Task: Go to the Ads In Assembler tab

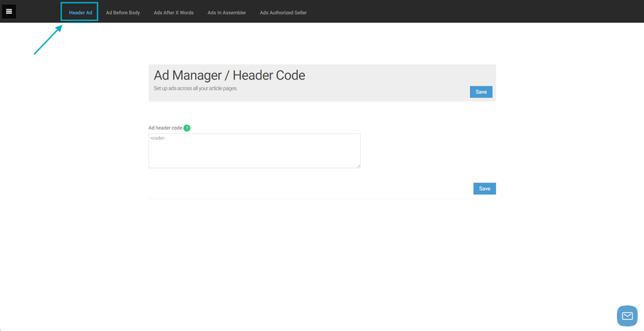Action: point(227,13)
